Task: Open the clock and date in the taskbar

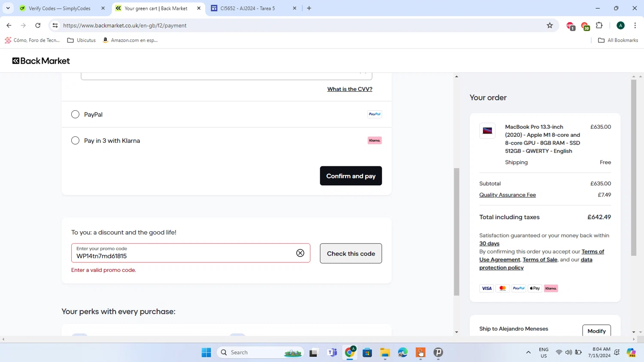Action: click(x=599, y=353)
